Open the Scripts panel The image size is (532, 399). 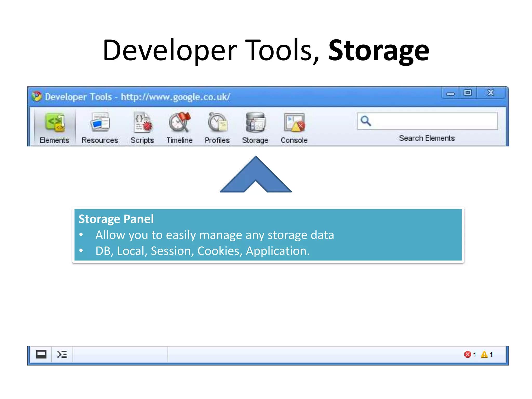coord(142,128)
